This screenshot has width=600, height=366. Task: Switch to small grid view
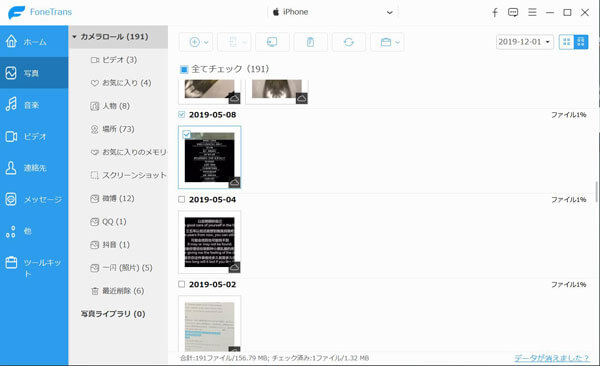(566, 42)
